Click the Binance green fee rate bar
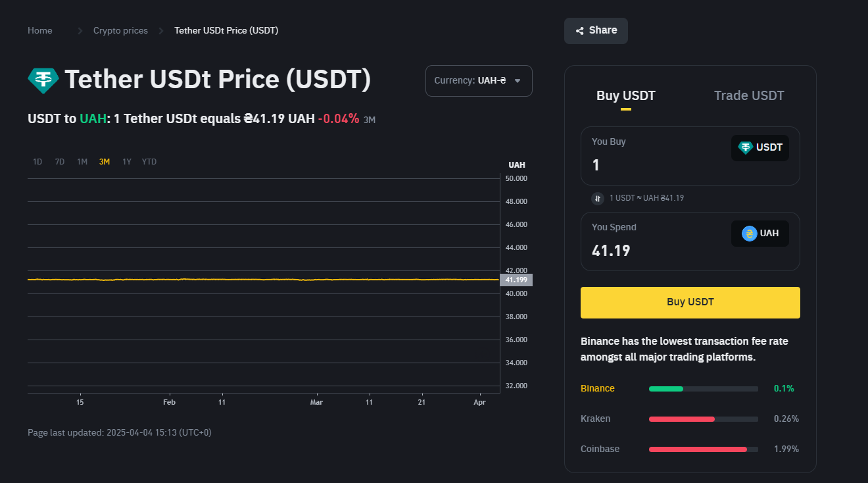The image size is (868, 483). 665,389
